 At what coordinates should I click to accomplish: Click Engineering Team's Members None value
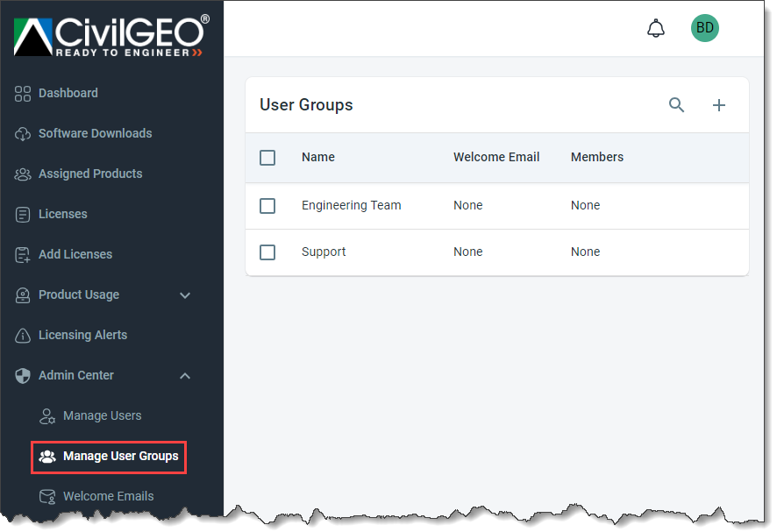(585, 206)
